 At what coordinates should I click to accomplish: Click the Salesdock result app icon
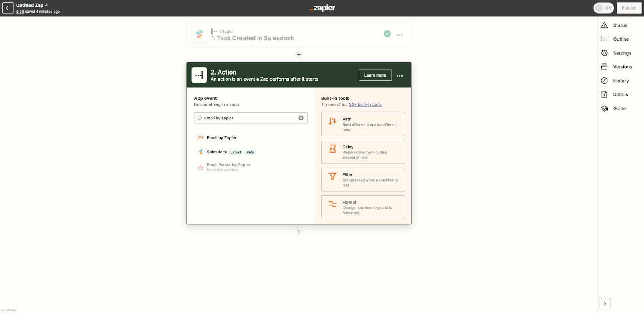pos(201,152)
